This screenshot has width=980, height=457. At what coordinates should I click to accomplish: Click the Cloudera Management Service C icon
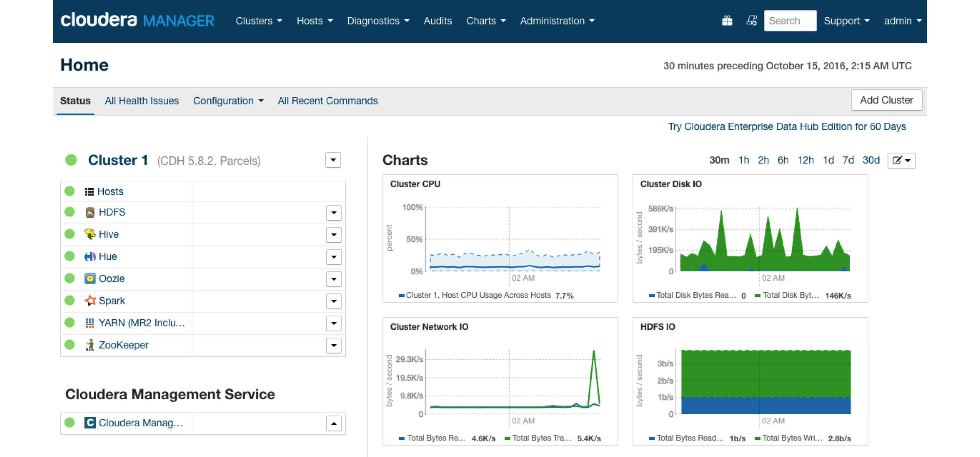[90, 423]
